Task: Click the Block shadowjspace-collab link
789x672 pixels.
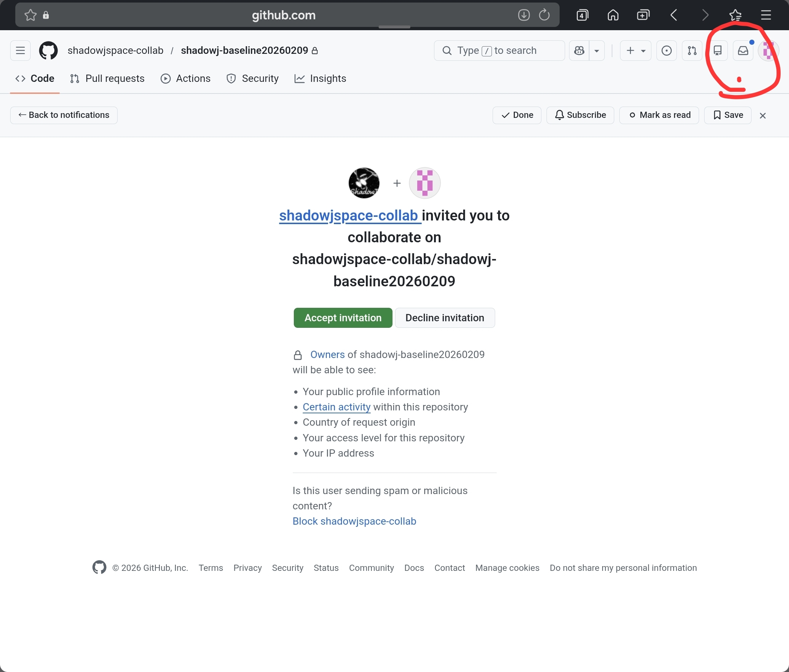Action: (x=354, y=521)
